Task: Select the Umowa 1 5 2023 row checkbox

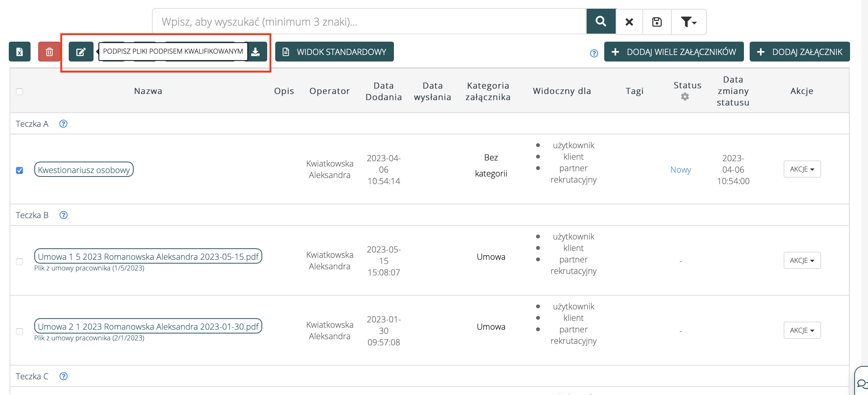Action: pos(19,262)
